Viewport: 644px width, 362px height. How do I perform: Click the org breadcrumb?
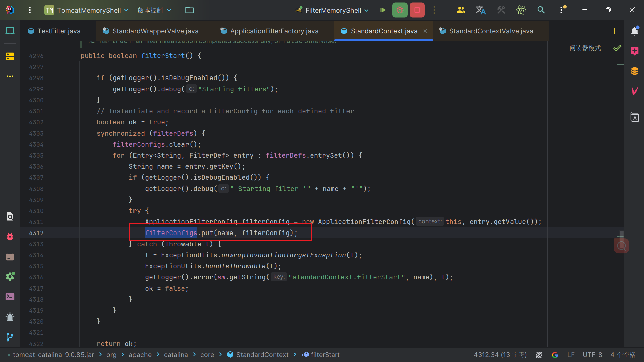coord(111,355)
